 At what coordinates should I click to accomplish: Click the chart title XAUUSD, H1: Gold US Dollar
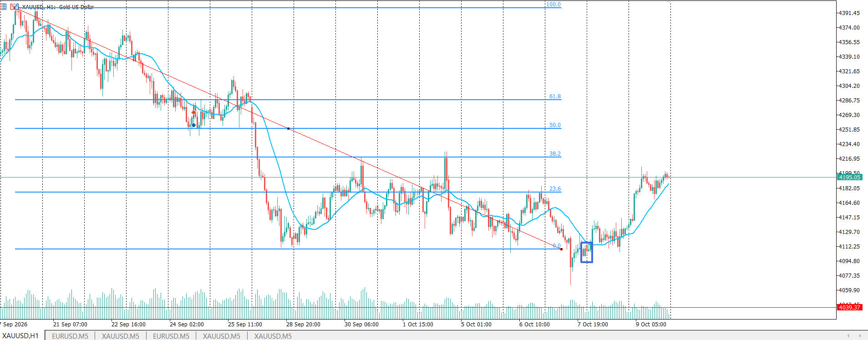(x=58, y=7)
